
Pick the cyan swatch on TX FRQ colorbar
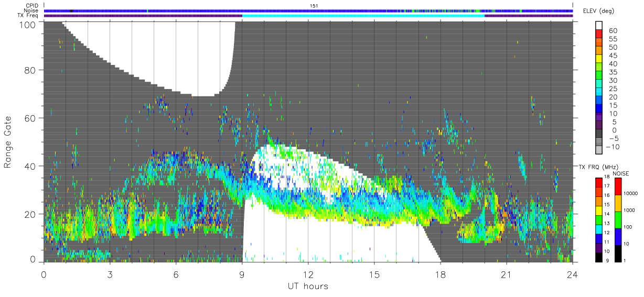pyautogui.click(x=599, y=229)
